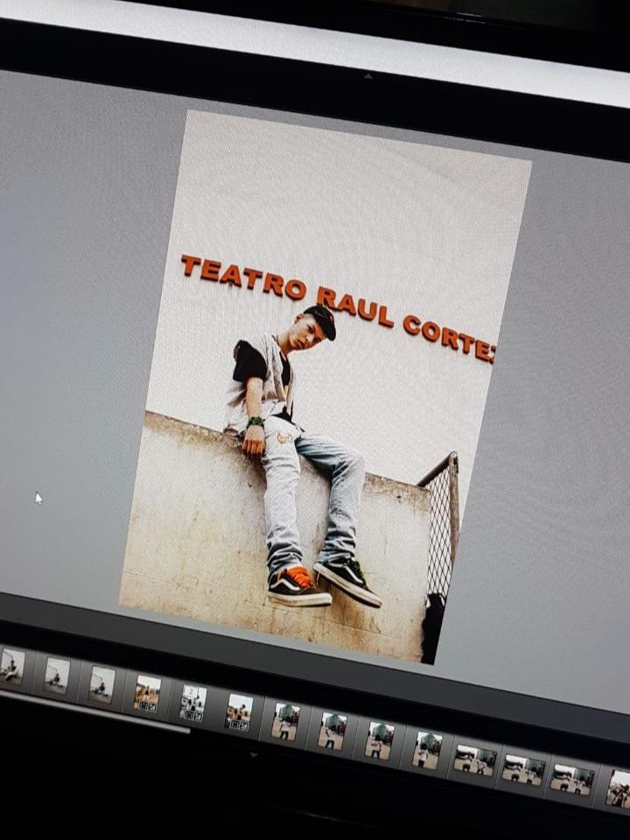Screen dimensions: 630x840
Task: Select the first landscape-oriented filmstrip thumbnail
Action: [475, 760]
